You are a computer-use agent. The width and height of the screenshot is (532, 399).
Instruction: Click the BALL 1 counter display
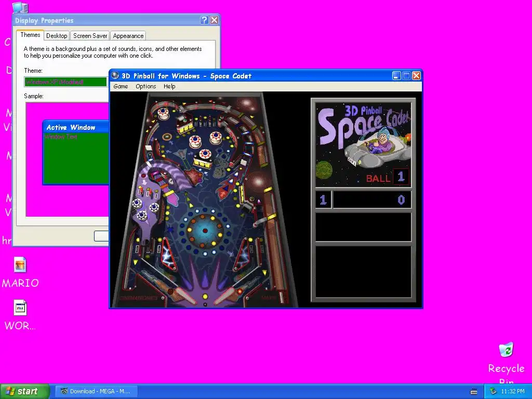[x=387, y=177]
